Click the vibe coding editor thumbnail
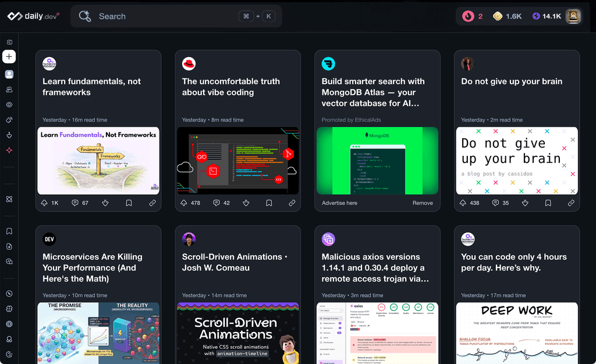Viewport: 596px width, 364px height. pos(238,160)
